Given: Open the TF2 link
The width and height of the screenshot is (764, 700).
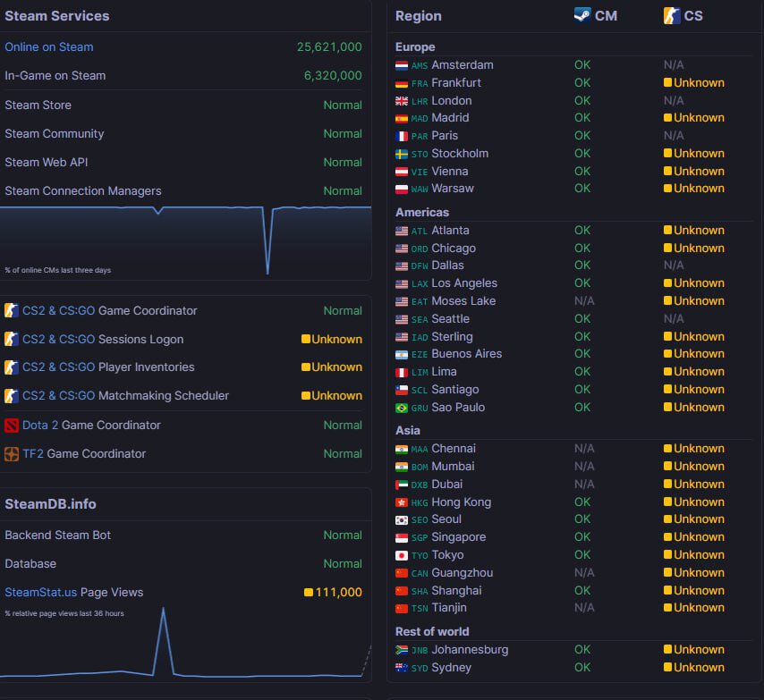Looking at the screenshot, I should [33, 453].
